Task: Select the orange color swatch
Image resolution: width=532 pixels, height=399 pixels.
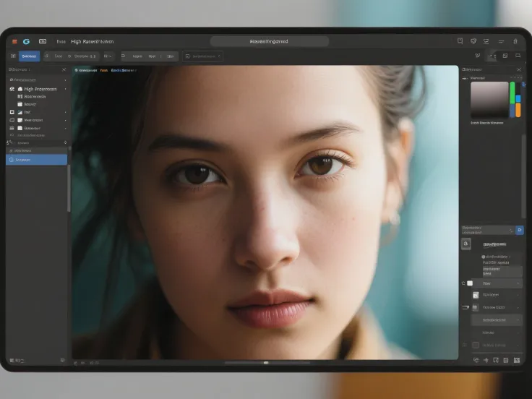Action: (518, 111)
